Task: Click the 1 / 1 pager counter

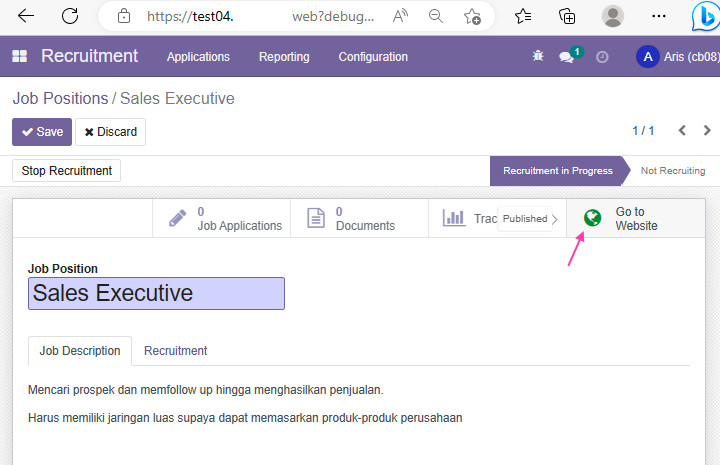Action: [x=643, y=131]
